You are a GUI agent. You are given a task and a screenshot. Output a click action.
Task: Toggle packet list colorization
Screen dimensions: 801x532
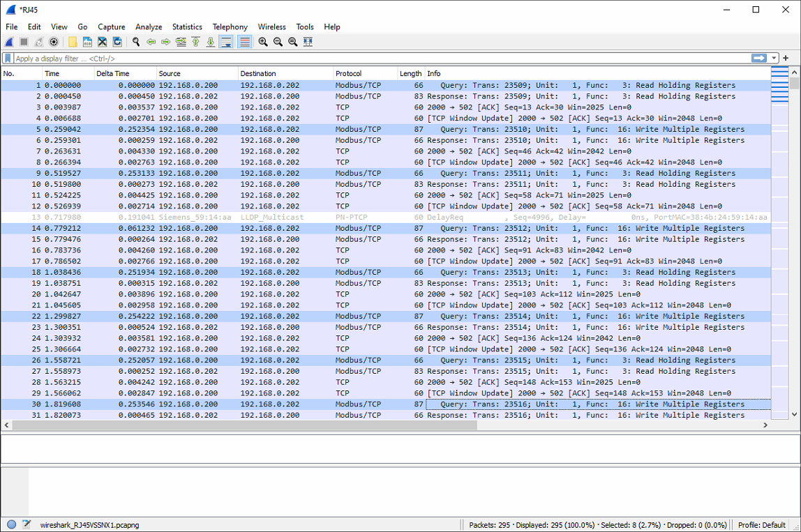click(x=245, y=42)
